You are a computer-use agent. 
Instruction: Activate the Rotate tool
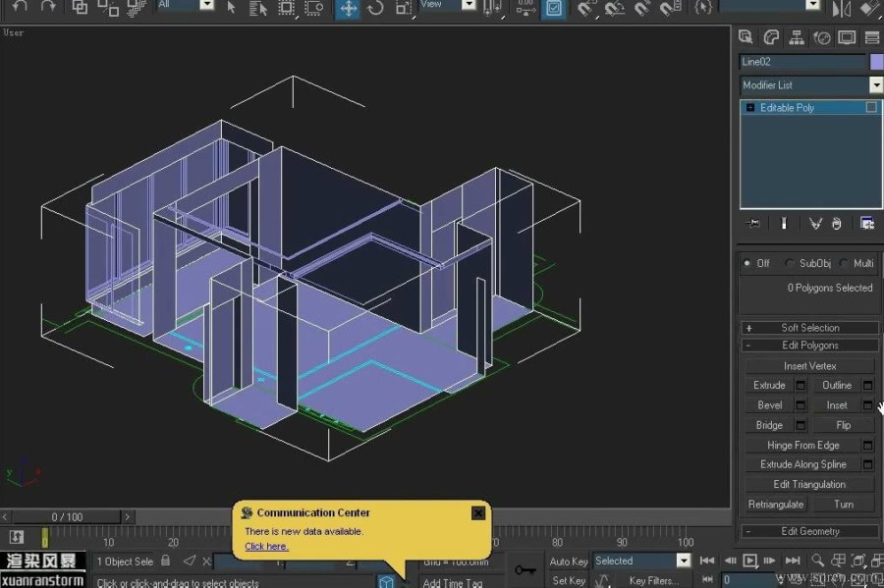coord(375,9)
